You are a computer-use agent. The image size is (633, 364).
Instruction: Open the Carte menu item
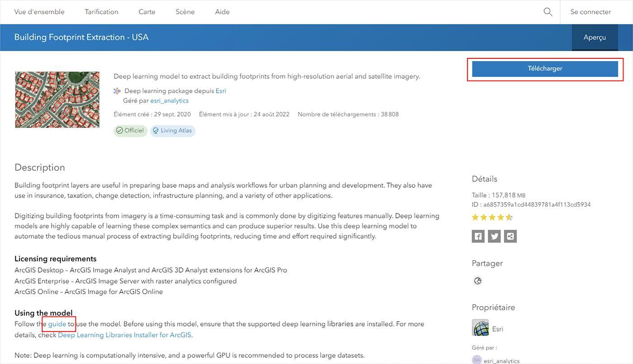[x=147, y=12]
